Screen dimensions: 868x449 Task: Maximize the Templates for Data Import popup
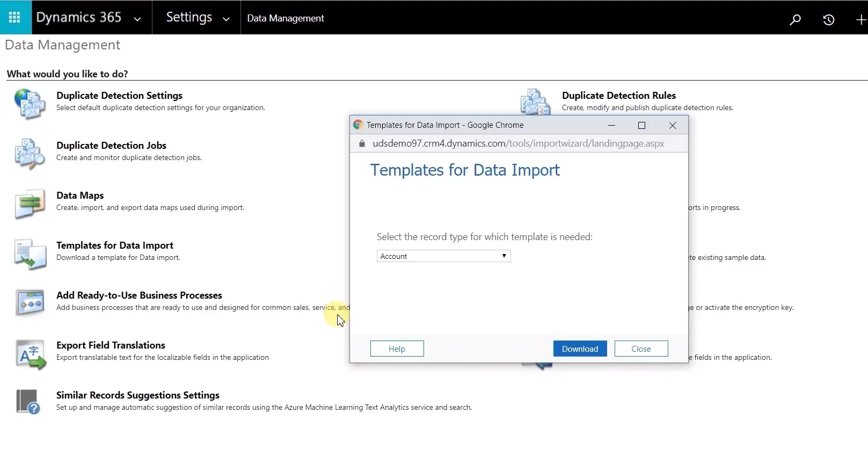(641, 125)
